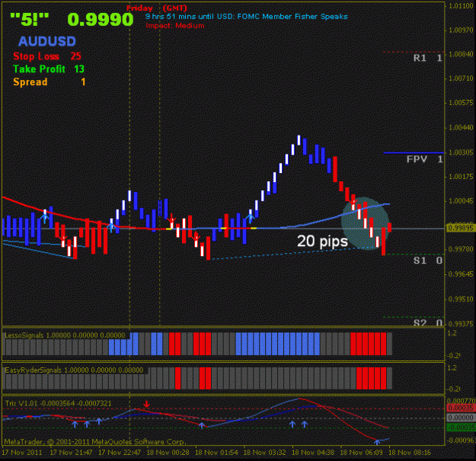
Task: Click the S2 support level label
Action: (428, 322)
